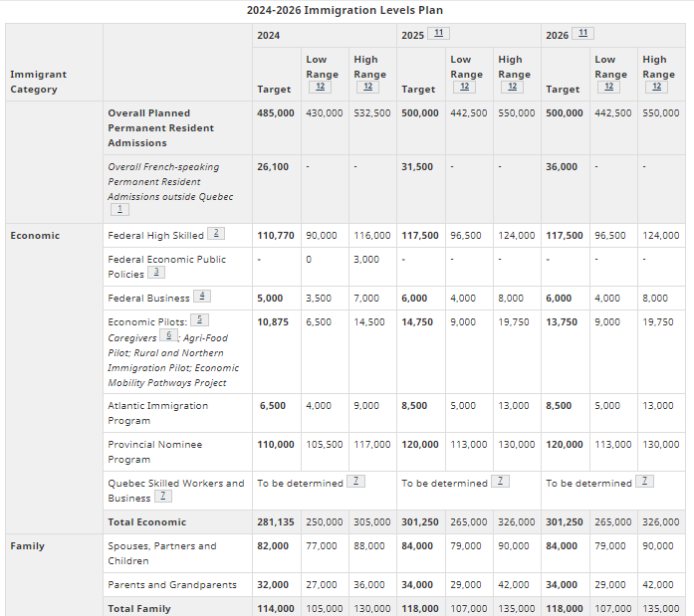The width and height of the screenshot is (694, 616).
Task: Follow footnote 7 in 2026 To be determined cell
Action: [x=645, y=482]
